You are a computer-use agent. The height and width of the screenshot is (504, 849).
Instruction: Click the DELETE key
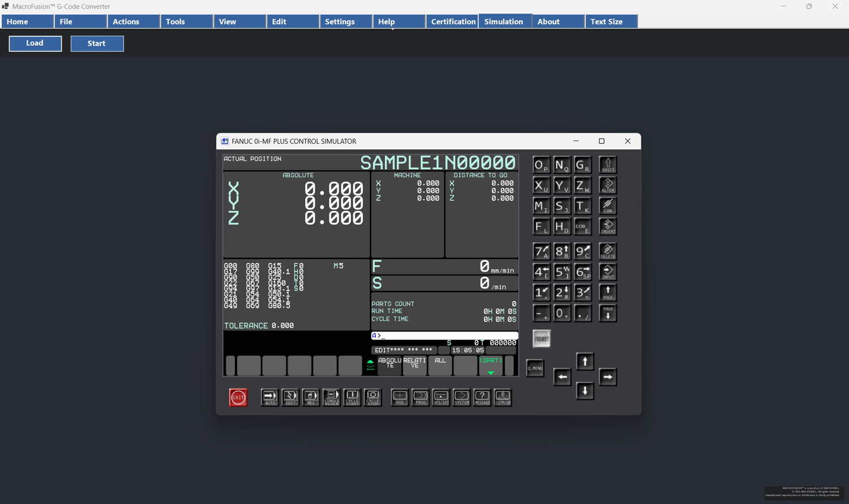(x=608, y=251)
